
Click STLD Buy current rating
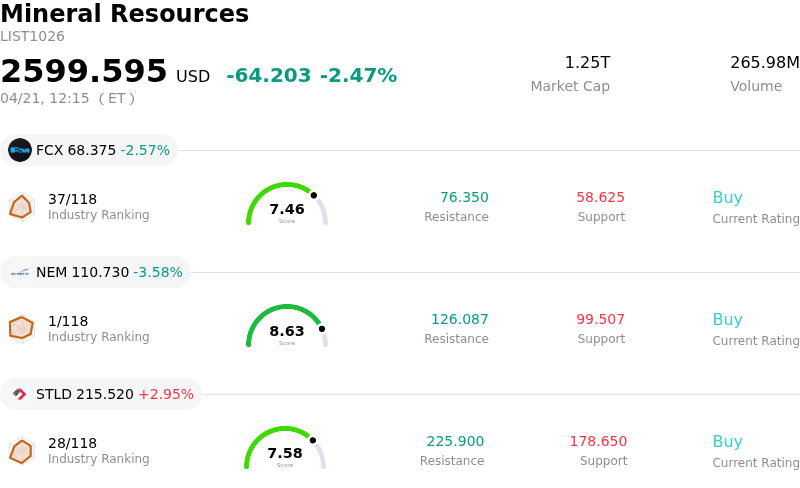click(727, 442)
